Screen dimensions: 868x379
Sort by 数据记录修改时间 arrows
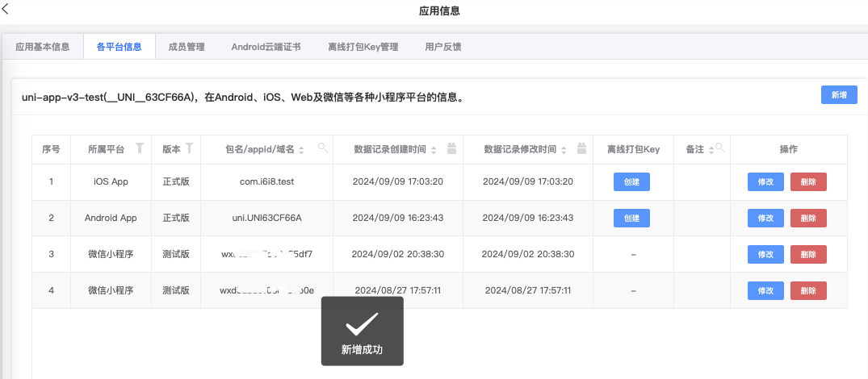564,150
